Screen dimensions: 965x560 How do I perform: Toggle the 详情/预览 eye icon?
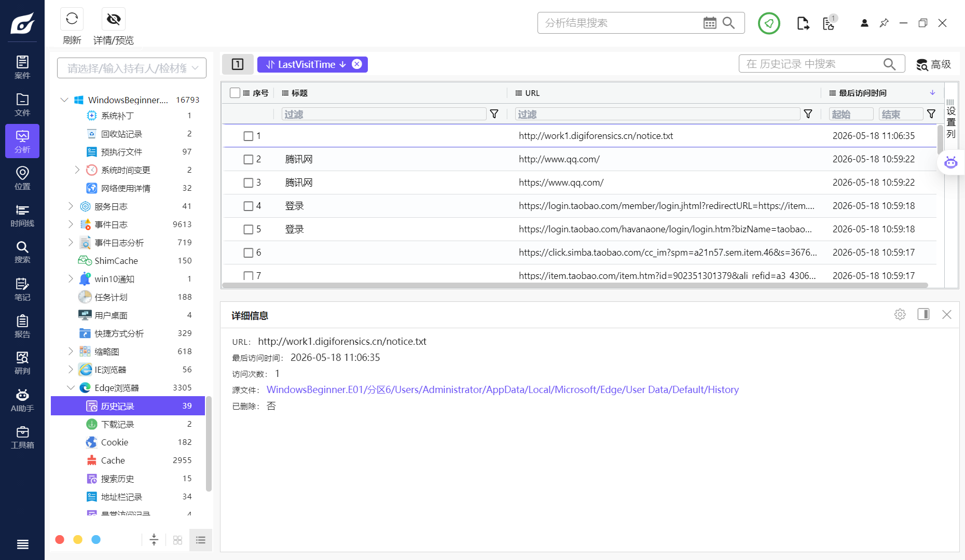[114, 19]
